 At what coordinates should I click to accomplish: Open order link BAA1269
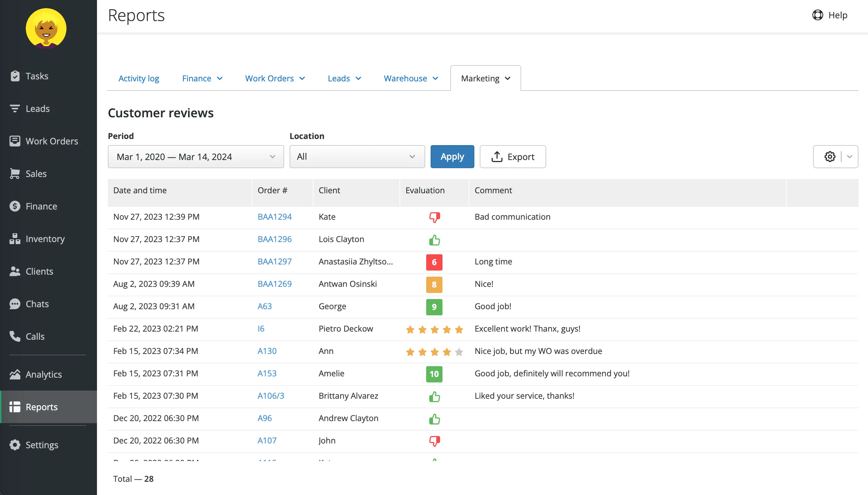274,284
